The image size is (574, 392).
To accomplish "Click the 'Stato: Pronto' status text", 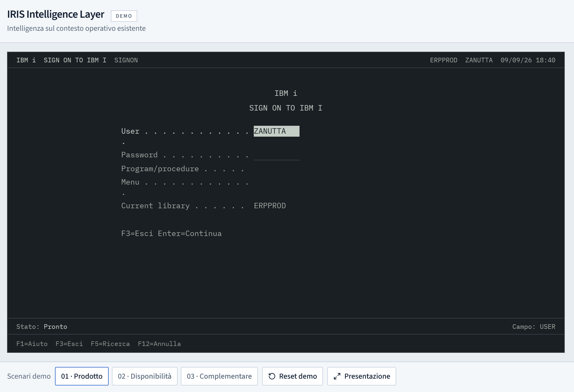I will click(42, 327).
